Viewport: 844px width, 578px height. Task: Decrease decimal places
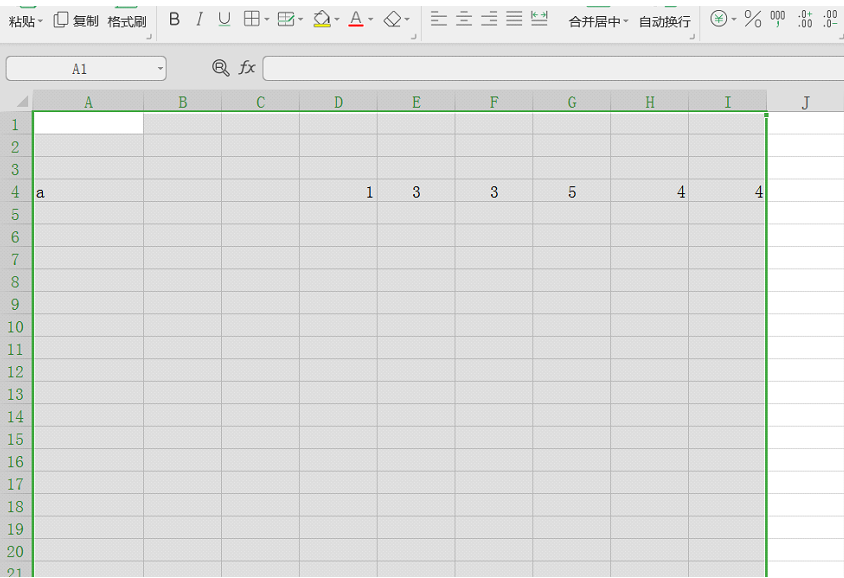[x=830, y=19]
